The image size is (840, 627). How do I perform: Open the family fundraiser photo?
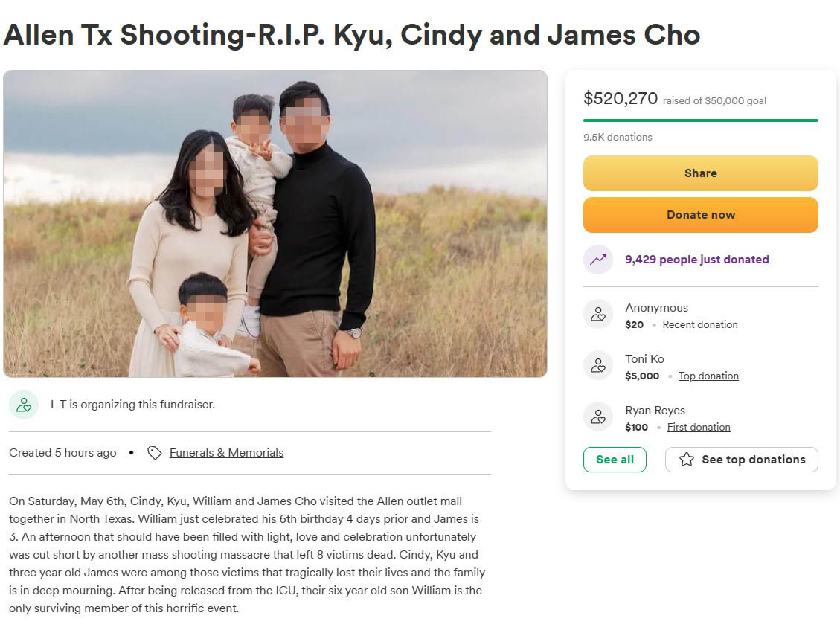(275, 223)
